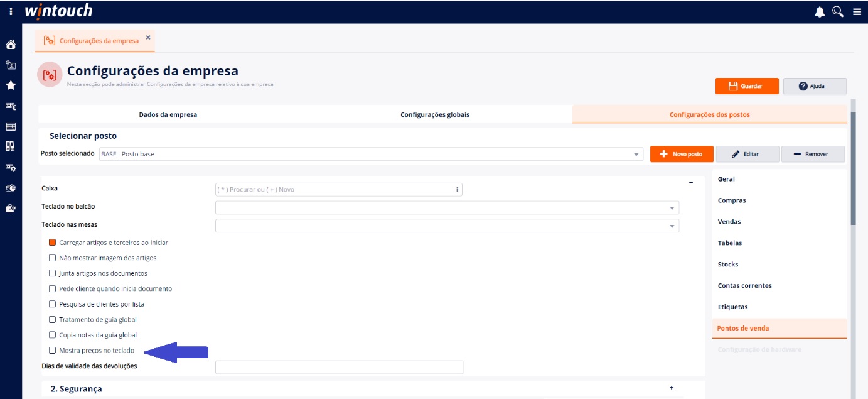Open the hamburger menu at top right
Image resolution: width=868 pixels, height=399 pixels.
pos(857,12)
